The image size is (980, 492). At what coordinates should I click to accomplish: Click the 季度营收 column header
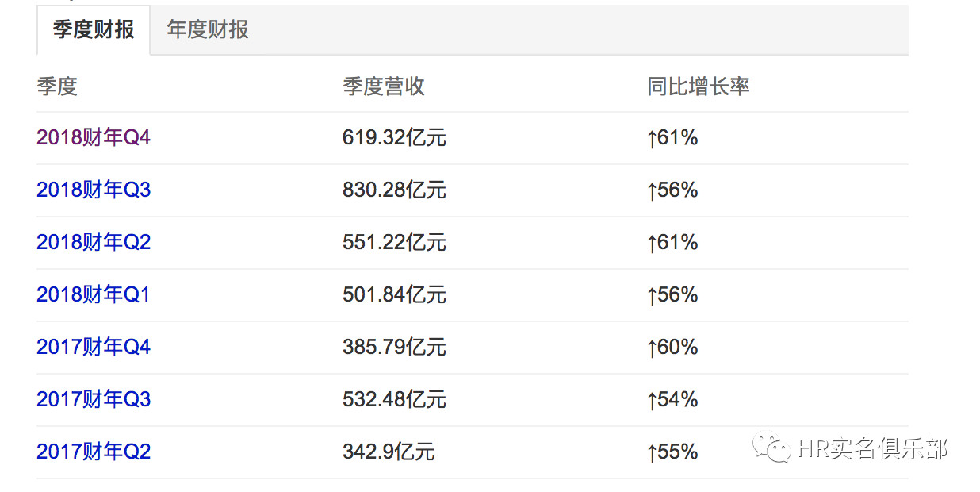[384, 86]
